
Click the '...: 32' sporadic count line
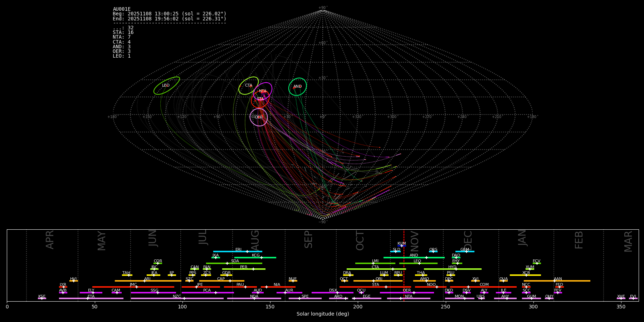(123, 28)
